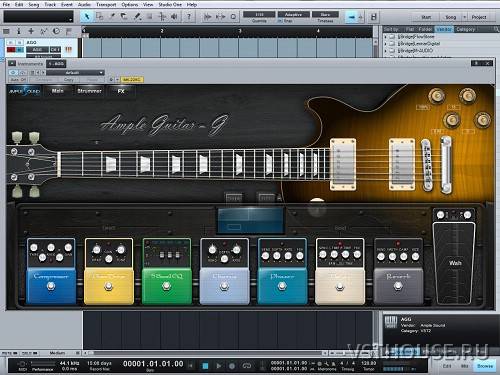
Task: Expand the jBridge M-AUDIO vendor folder
Action: pos(386,51)
